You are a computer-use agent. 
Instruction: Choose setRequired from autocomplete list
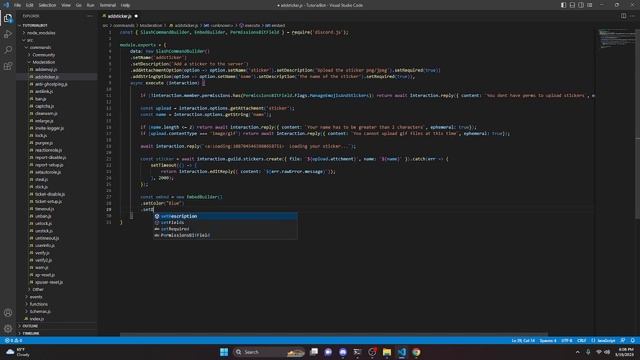point(225,229)
